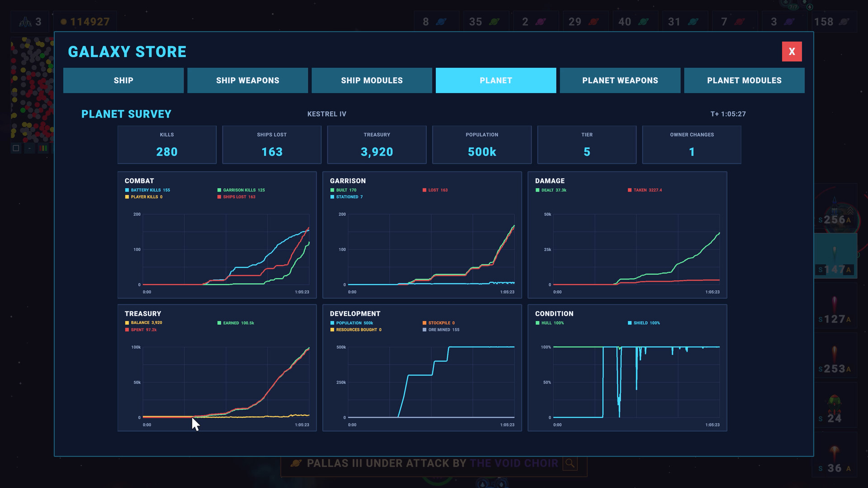Viewport: 868px width, 488px height.
Task: Open the Planet Modules tab
Action: [744, 80]
